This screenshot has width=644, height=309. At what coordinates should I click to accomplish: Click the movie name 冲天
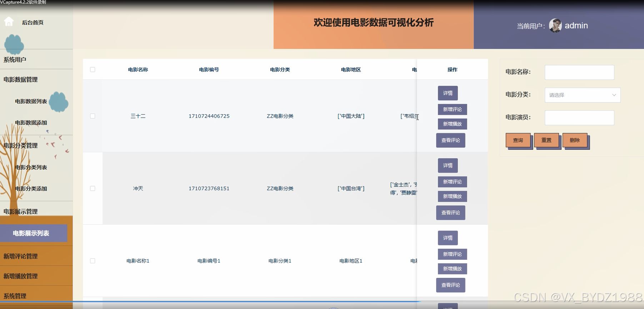(x=138, y=188)
